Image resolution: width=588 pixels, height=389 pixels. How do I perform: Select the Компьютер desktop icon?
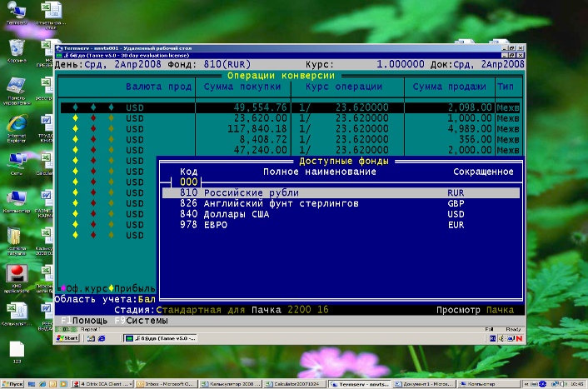[x=16, y=198]
